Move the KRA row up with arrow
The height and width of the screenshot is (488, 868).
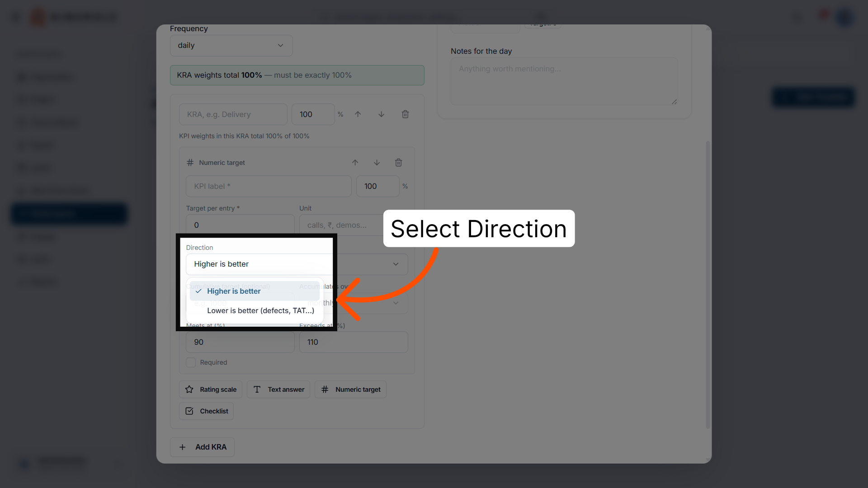[358, 114]
